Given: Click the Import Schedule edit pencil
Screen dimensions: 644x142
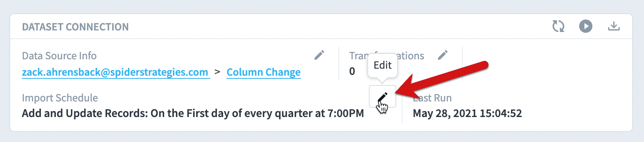Looking at the screenshot, I should click(x=383, y=97).
